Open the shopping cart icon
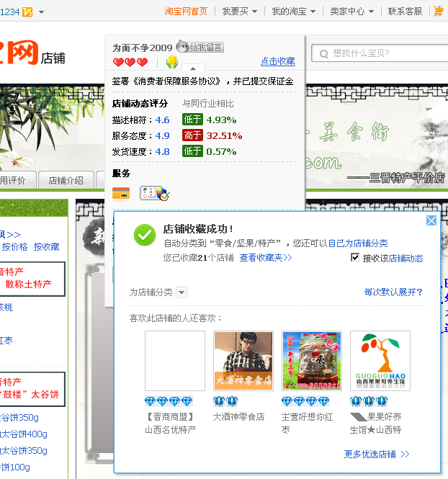Viewport: 448px width, 479px height. click(x=439, y=11)
